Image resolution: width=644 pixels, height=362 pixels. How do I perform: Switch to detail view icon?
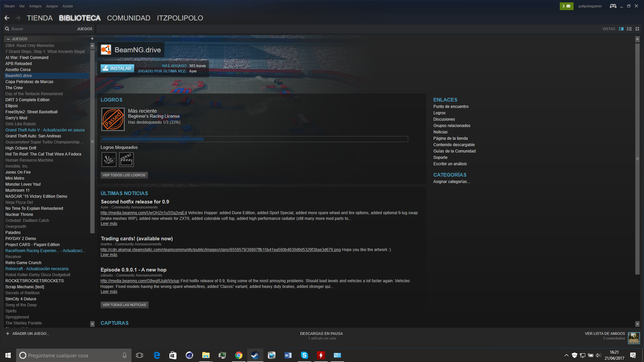pos(621,29)
